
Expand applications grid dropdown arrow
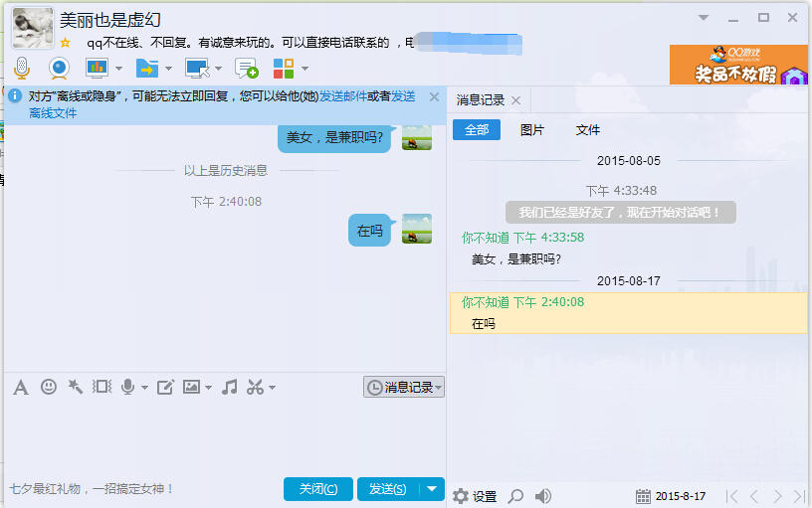[x=305, y=69]
